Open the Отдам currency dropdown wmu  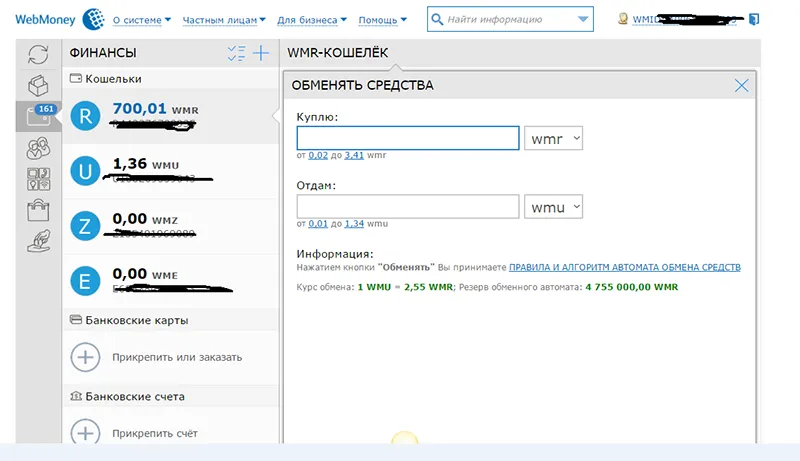click(x=553, y=207)
